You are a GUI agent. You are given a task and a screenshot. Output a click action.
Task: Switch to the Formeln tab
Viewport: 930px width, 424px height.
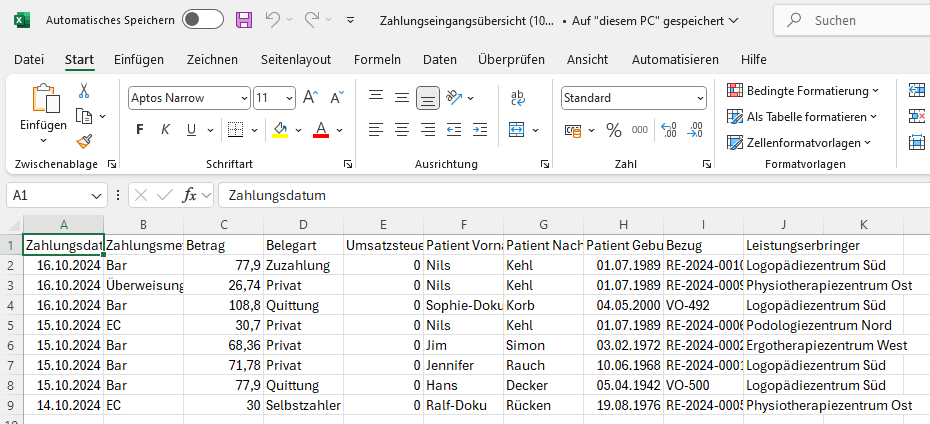[377, 60]
